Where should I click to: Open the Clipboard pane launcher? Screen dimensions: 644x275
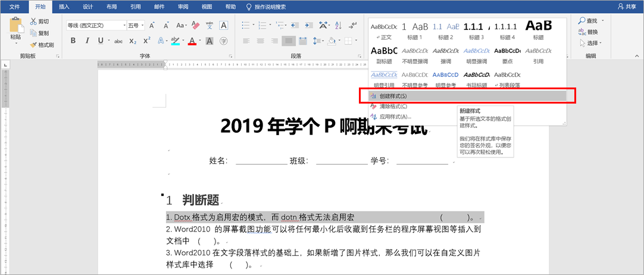58,56
